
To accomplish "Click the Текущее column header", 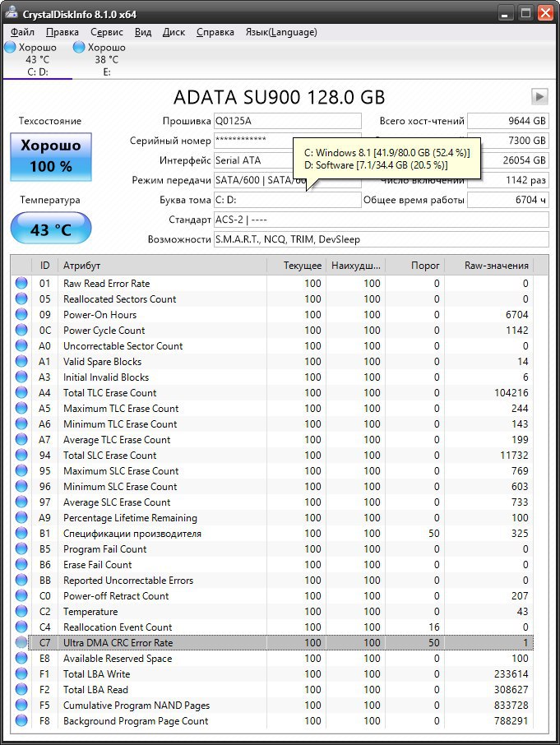I will point(296,266).
